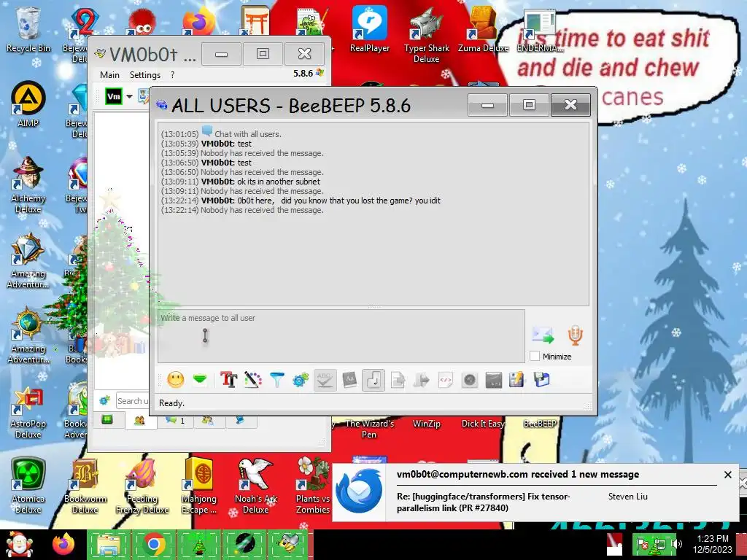Viewport: 747px width, 560px height.
Task: Click the network tray icon
Action: 659,544
